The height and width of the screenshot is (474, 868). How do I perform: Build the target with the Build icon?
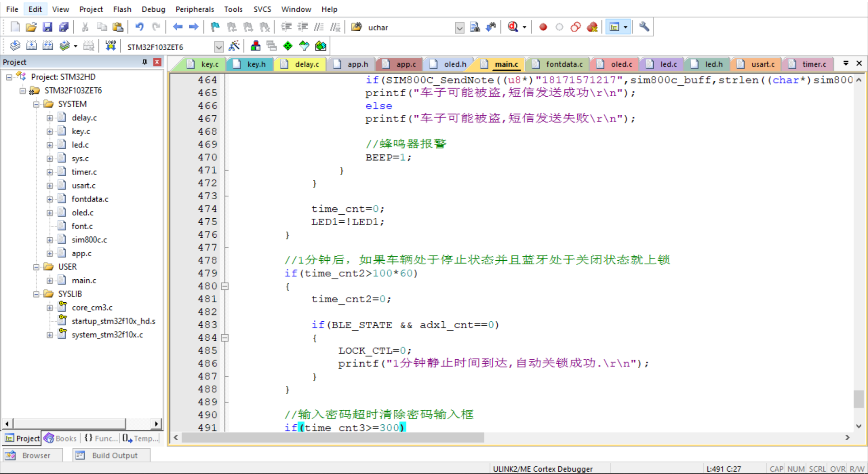(31, 46)
